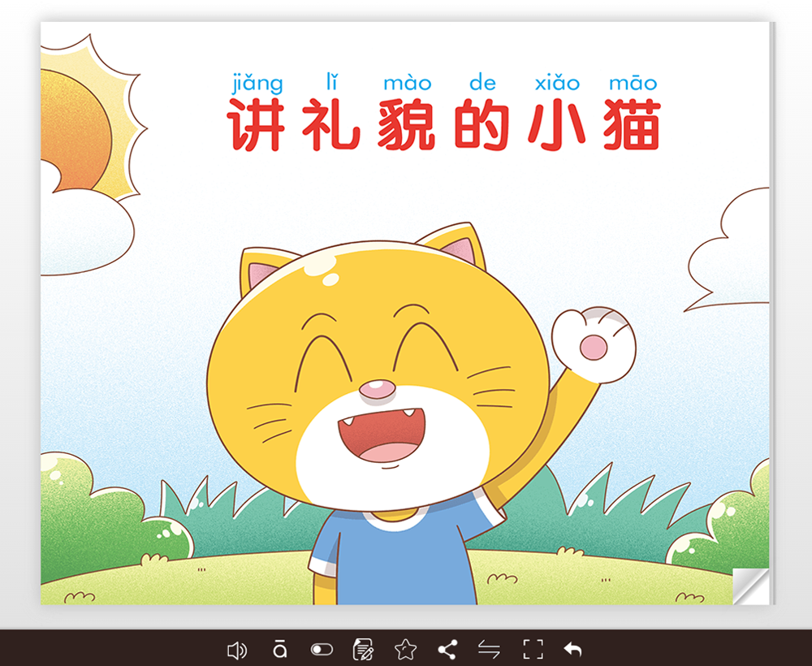
Task: Enter fullscreen mode via the bracket icon
Action: click(533, 650)
